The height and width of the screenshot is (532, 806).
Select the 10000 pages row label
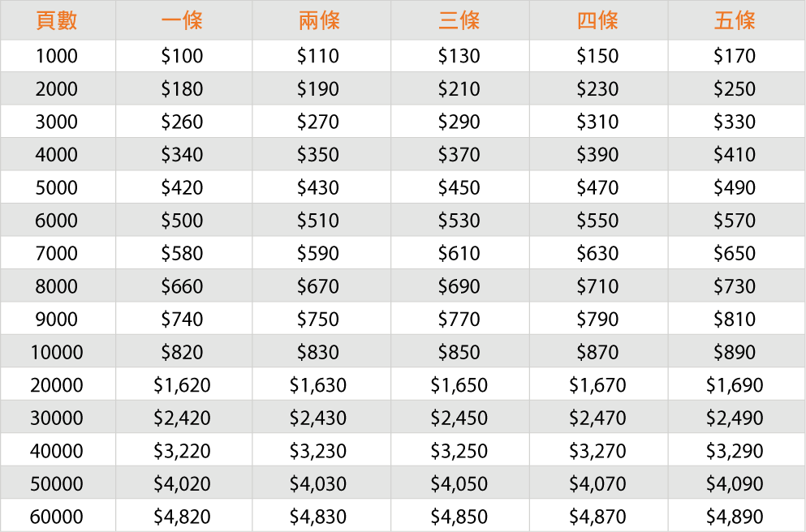pyautogui.click(x=57, y=352)
